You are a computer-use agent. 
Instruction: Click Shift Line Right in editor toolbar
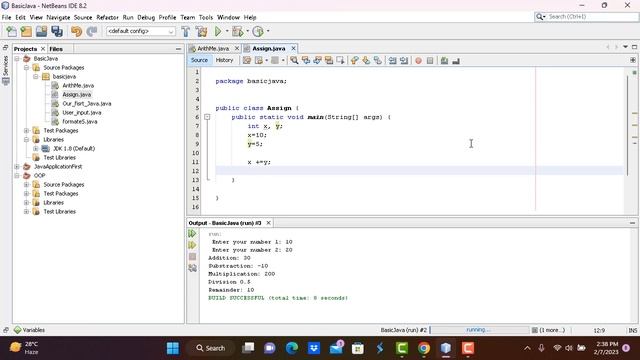point(404,60)
